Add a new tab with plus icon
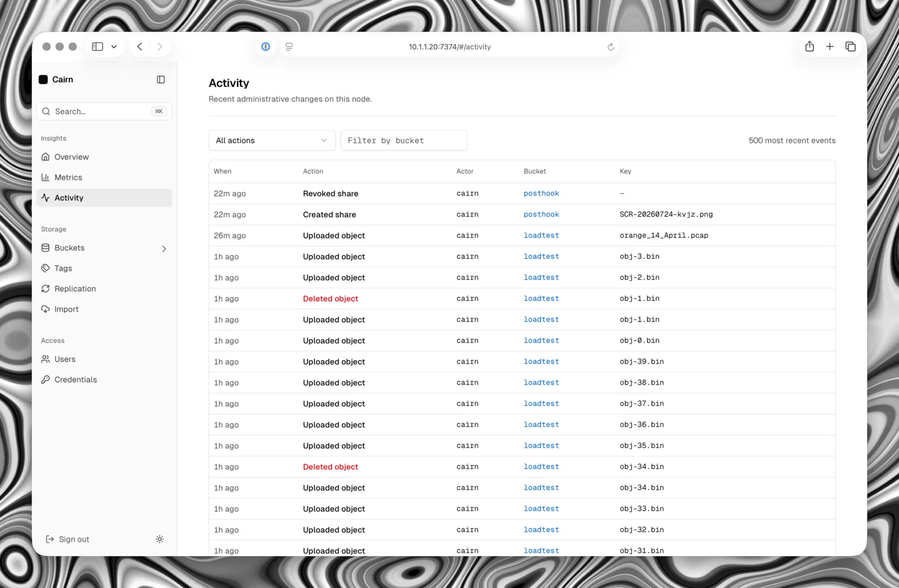This screenshot has height=588, width=899. [x=830, y=47]
